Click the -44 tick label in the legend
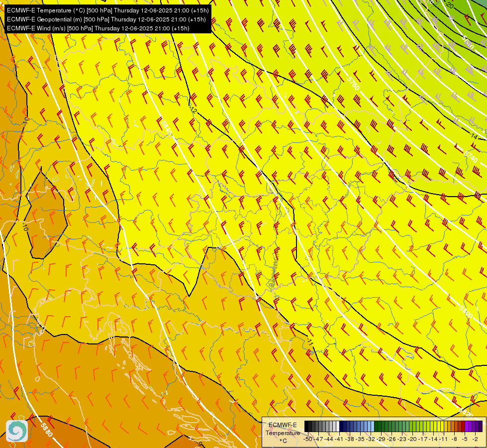The image size is (487, 448). tap(329, 439)
